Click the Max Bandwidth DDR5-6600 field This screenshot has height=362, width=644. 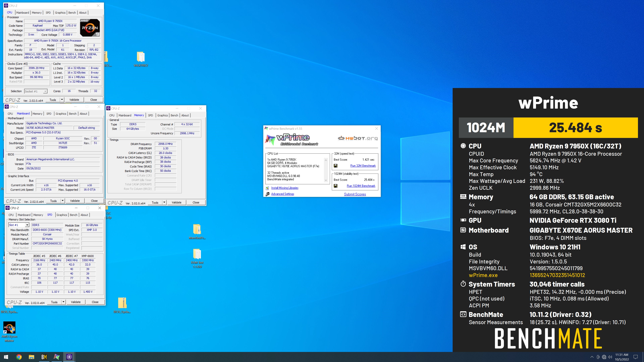tap(47, 230)
